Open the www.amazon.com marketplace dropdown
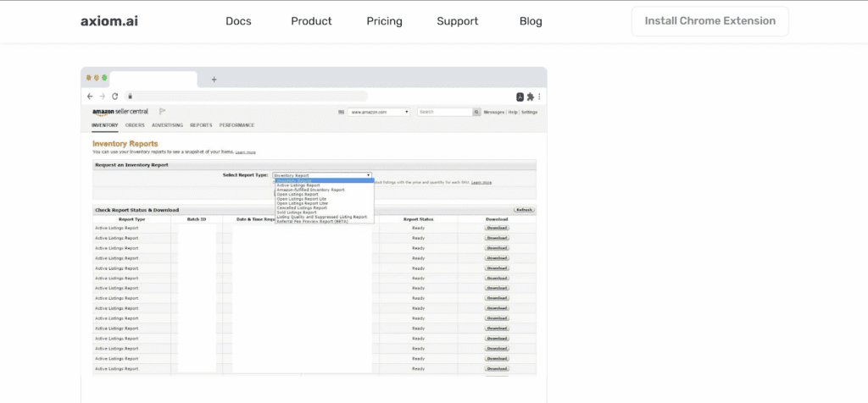Viewport: 868px width, 403px height. (379, 112)
